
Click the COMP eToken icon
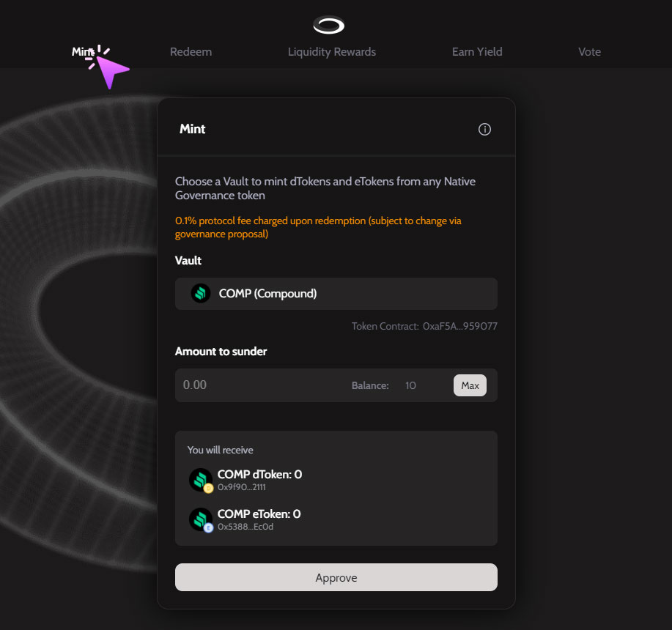coord(201,520)
